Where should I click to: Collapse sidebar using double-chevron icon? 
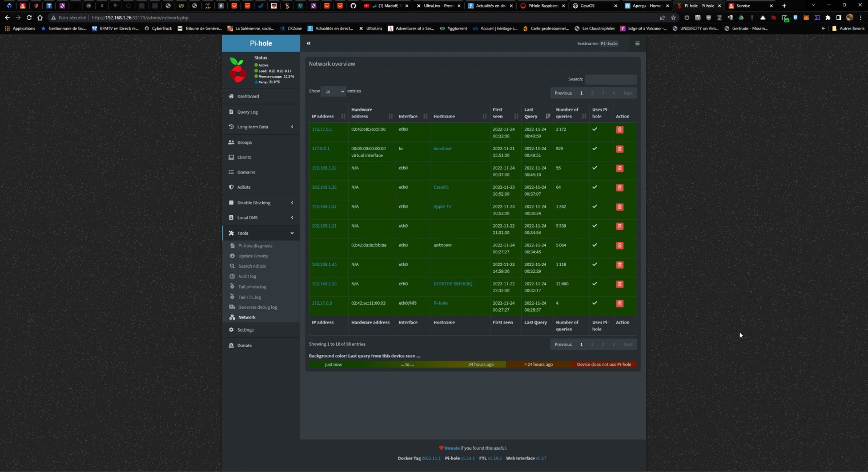pyautogui.click(x=308, y=43)
